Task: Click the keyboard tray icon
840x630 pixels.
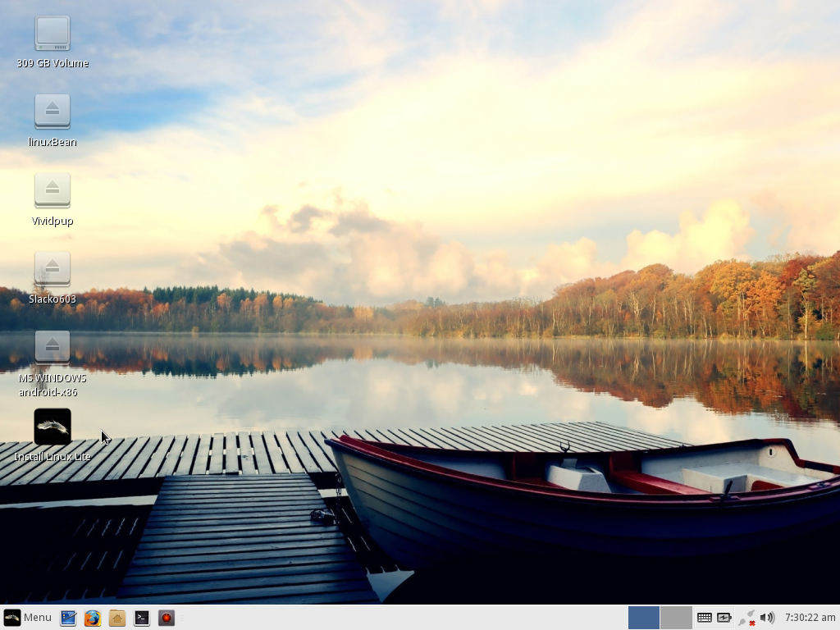Action: (x=705, y=618)
